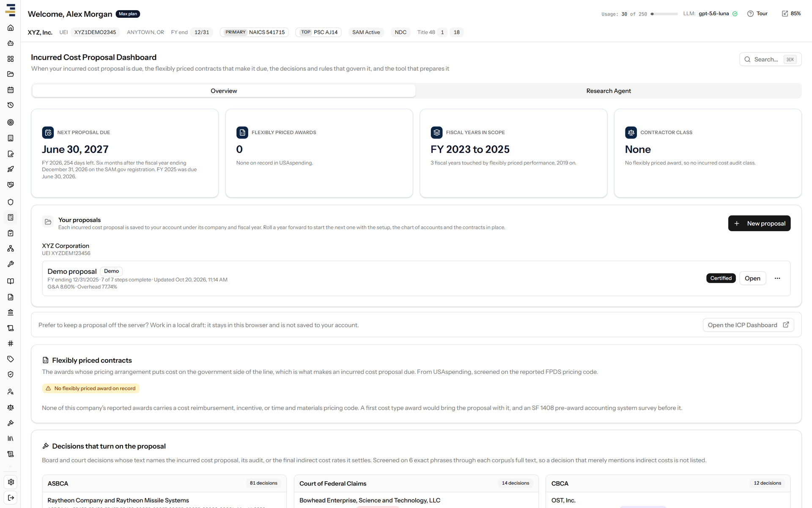Image resolution: width=812 pixels, height=508 pixels.
Task: Open the balance scales sidebar icon
Action: click(x=11, y=407)
